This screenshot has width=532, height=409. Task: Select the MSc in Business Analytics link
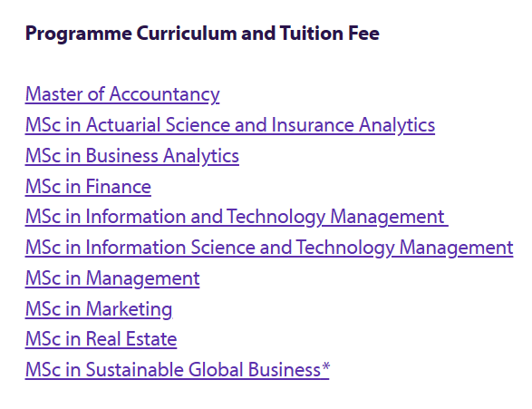[x=132, y=156]
